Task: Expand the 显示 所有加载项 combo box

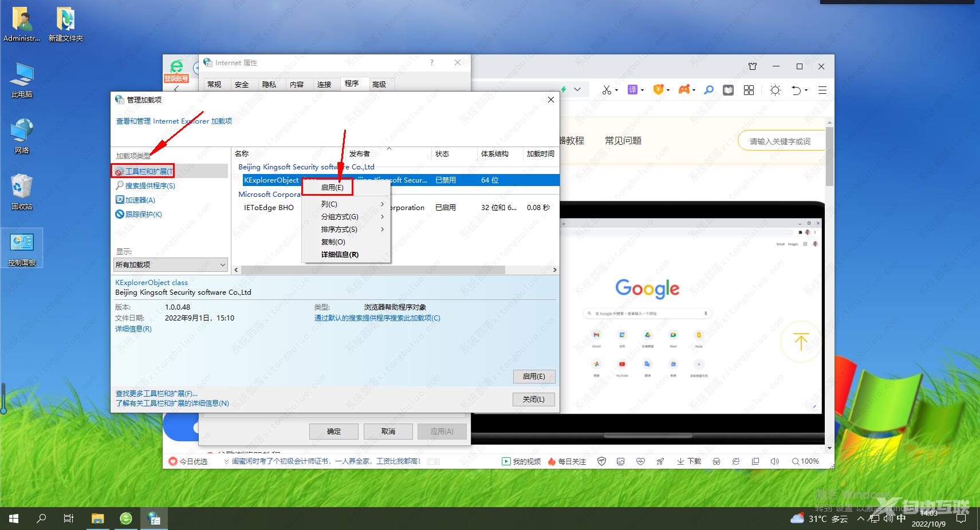Action: (171, 264)
